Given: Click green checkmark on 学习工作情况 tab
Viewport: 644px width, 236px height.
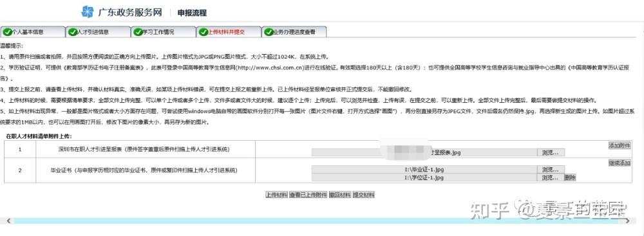Looking at the screenshot, I should [x=138, y=32].
